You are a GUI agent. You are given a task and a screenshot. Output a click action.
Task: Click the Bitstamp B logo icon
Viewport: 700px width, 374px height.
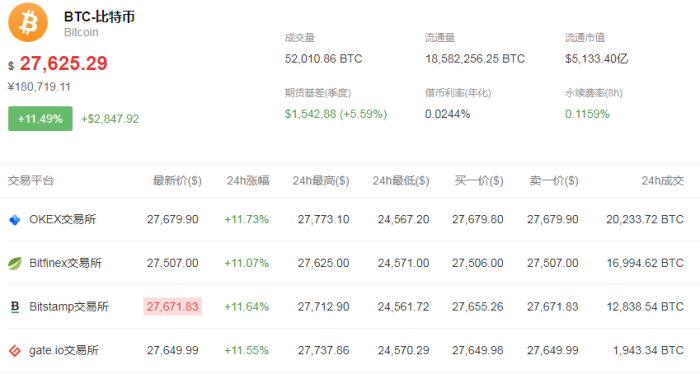coord(15,307)
